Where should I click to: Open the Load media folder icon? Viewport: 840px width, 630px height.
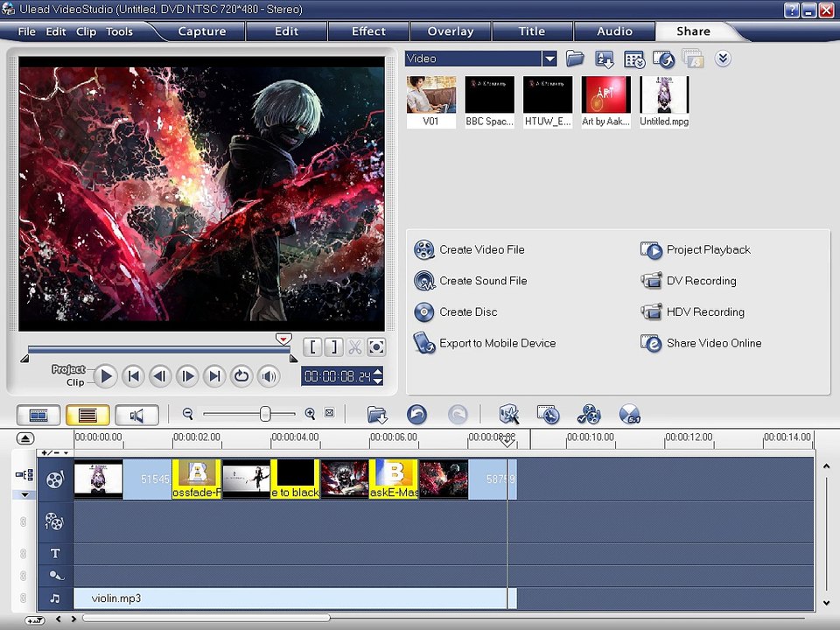pos(575,59)
